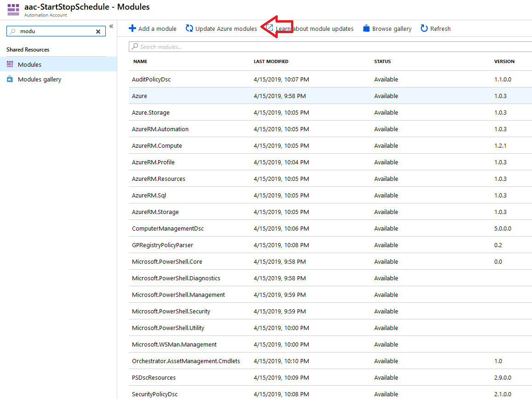
Task: Select the Azure module row
Action: [x=330, y=96]
